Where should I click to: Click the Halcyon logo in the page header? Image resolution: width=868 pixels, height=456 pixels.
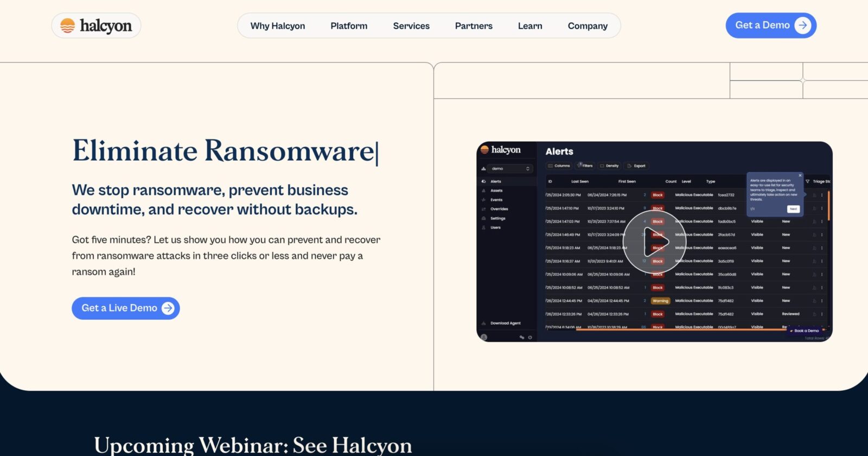(x=96, y=26)
